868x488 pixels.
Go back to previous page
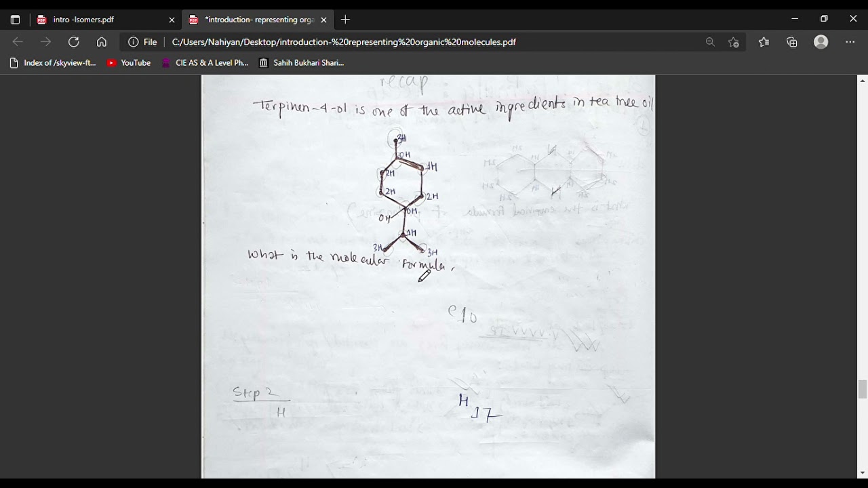tap(18, 42)
